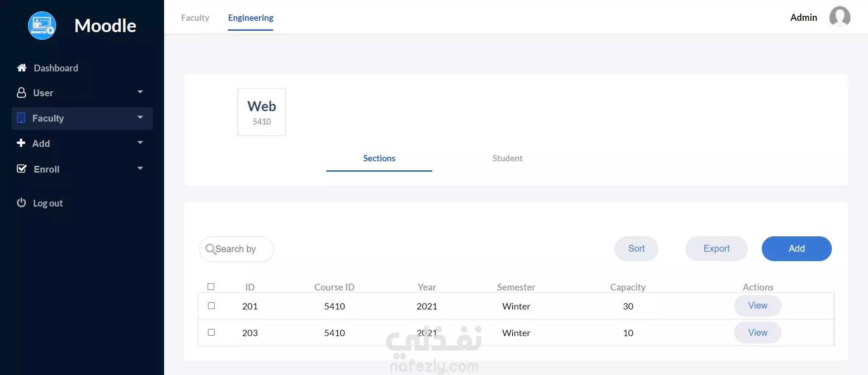View details of section 201
The width and height of the screenshot is (868, 375).
[757, 306]
